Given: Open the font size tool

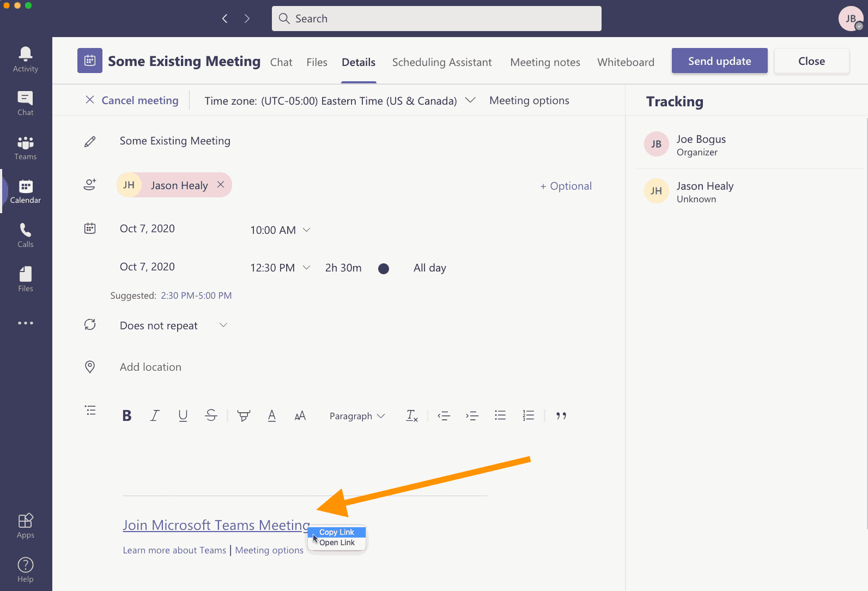Looking at the screenshot, I should click(300, 416).
